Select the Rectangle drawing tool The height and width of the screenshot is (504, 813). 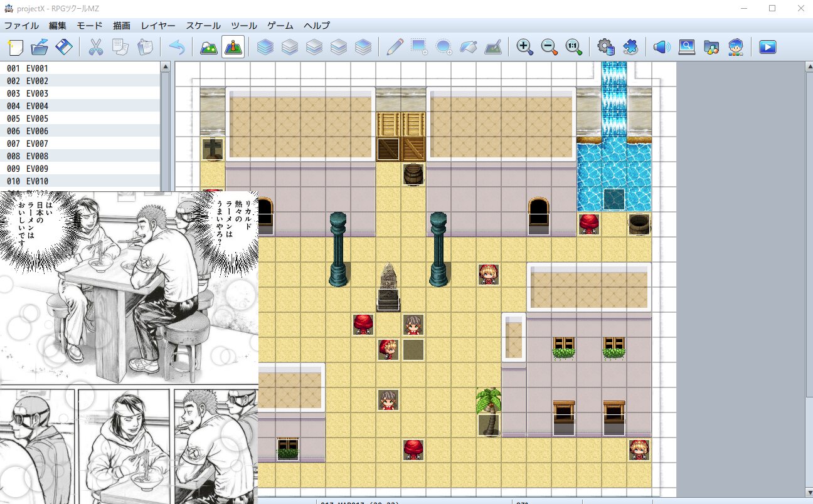[x=419, y=47]
